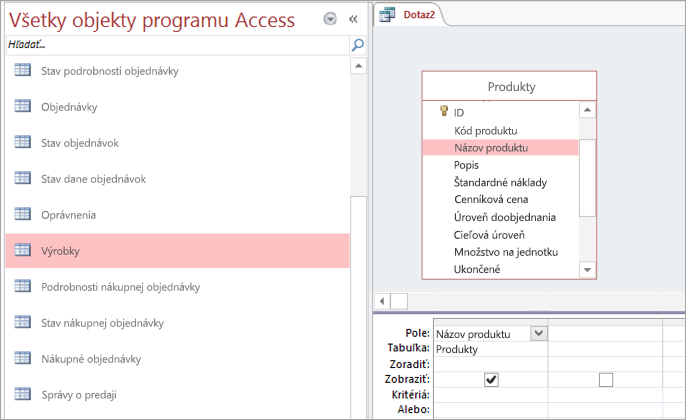Image resolution: width=686 pixels, height=420 pixels.
Task: Click Tabuľka cell showing Produkty
Action: pos(490,349)
